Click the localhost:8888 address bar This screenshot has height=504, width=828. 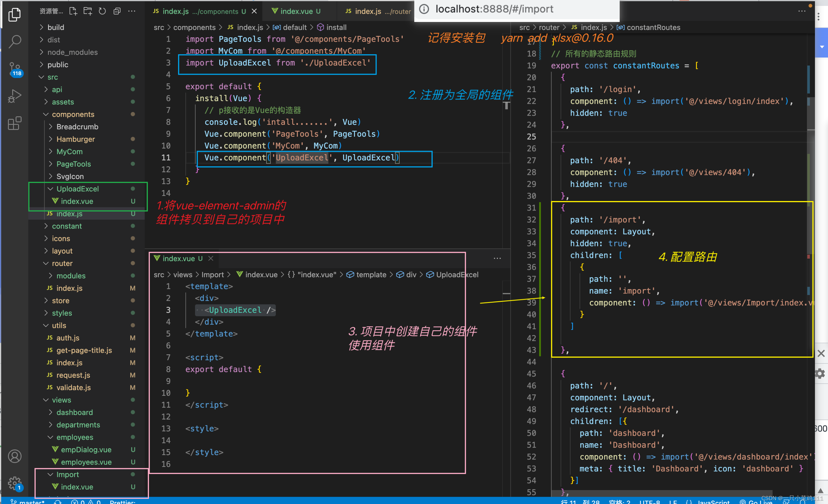(x=494, y=9)
